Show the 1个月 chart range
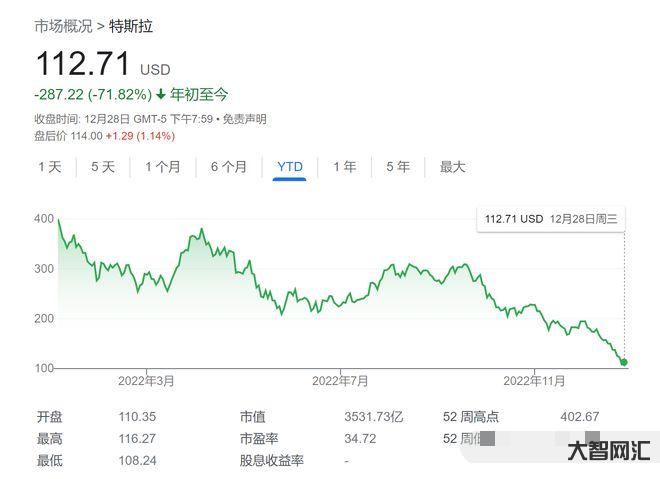The image size is (660, 479). 162,167
